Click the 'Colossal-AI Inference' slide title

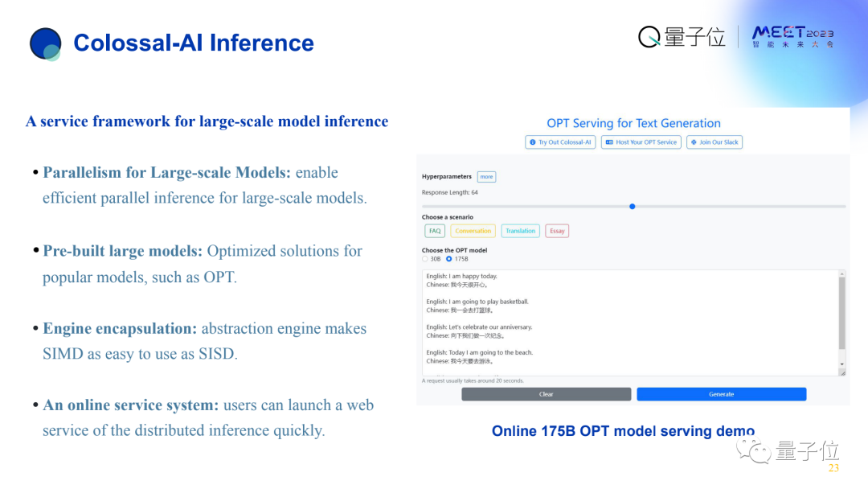[194, 43]
